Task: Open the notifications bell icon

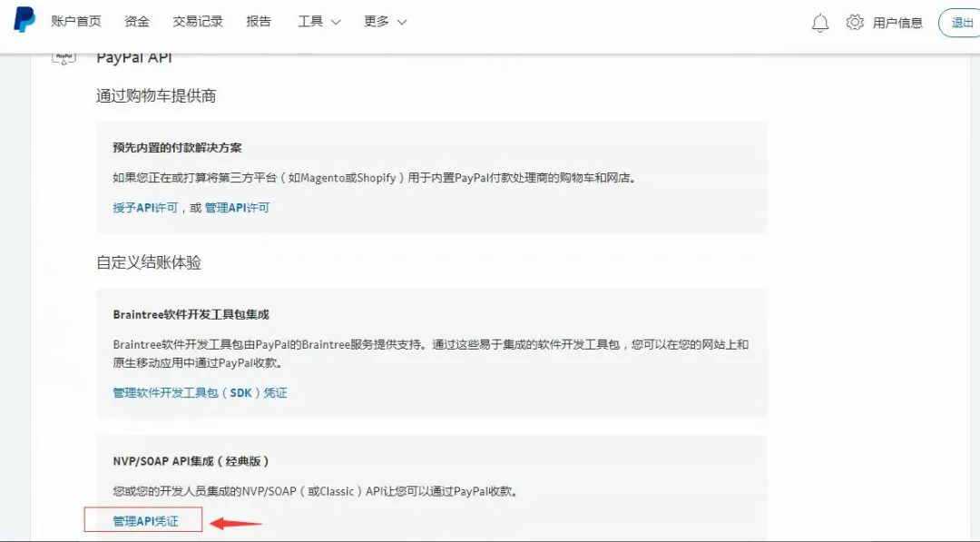Action: [819, 22]
